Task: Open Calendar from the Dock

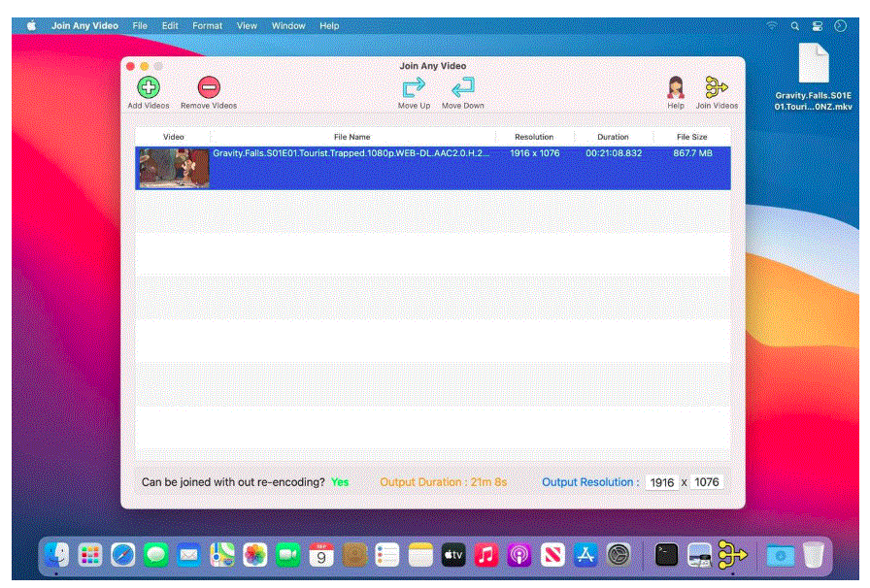Action: click(320, 555)
